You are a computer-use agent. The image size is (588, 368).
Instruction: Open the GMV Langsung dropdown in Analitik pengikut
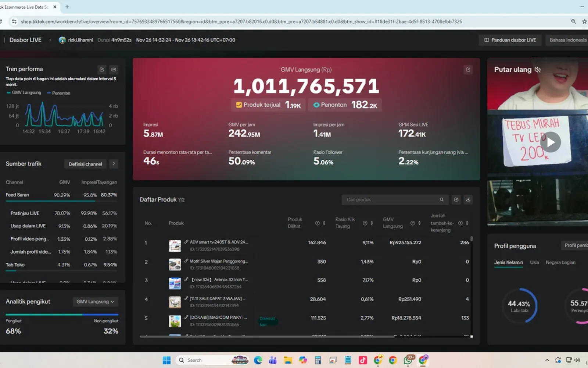(x=95, y=302)
